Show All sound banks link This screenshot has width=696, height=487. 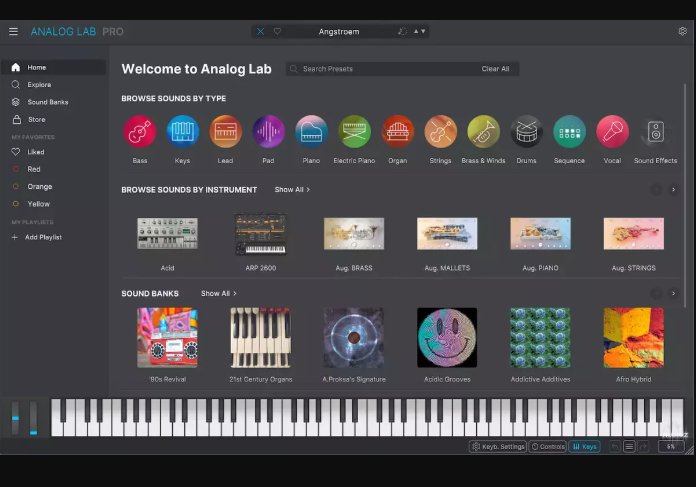click(219, 293)
